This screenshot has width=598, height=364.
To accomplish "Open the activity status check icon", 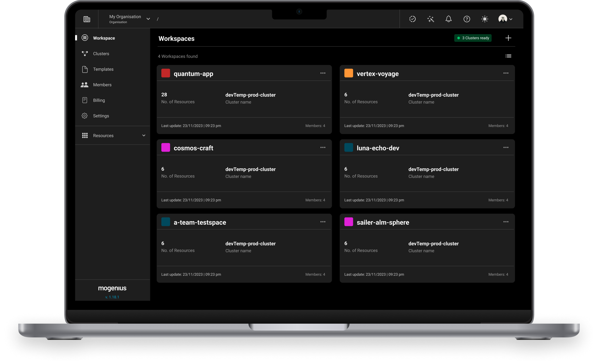I will [x=412, y=19].
